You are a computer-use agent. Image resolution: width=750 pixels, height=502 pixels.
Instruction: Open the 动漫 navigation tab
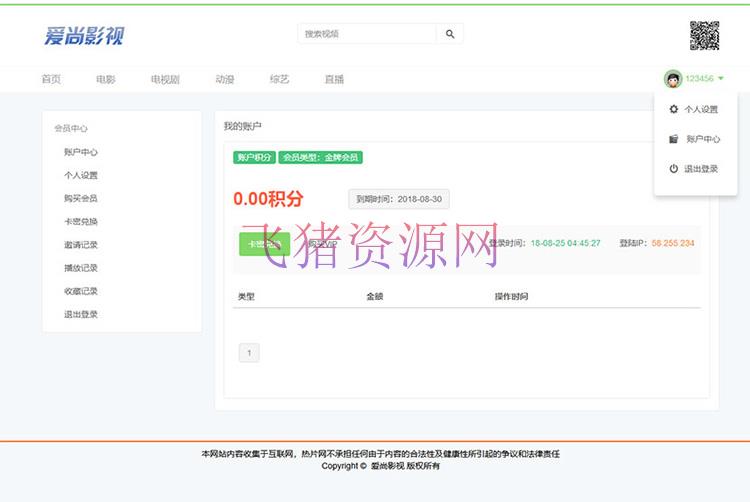click(224, 79)
